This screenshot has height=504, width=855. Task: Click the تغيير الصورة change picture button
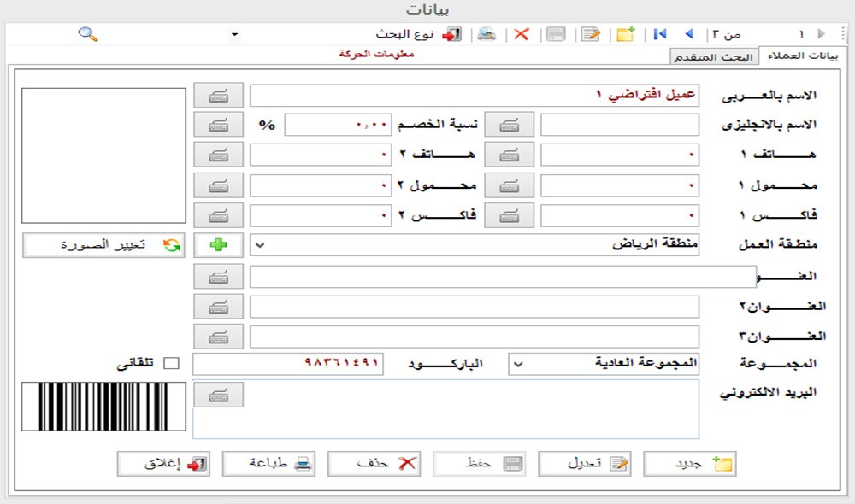(x=103, y=244)
